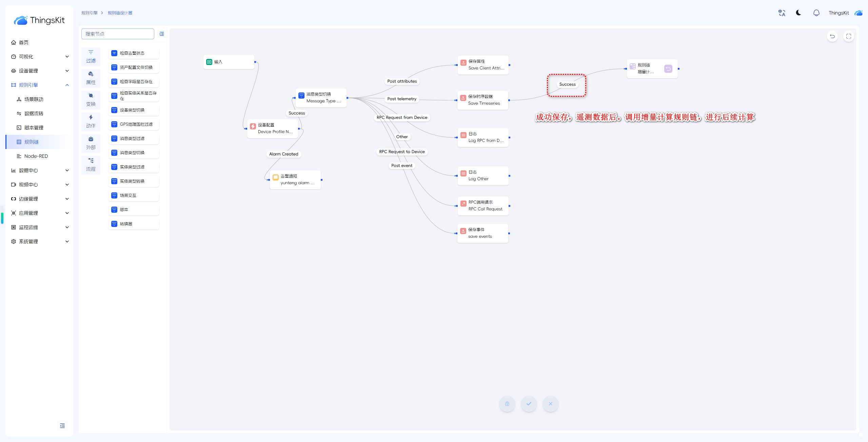Toggle node list collapse icon
Screen dimensions: 868x442
click(x=162, y=34)
